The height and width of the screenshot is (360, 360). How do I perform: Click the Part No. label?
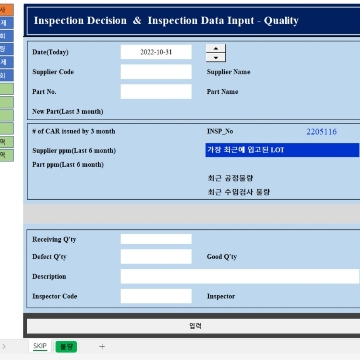[x=44, y=92]
